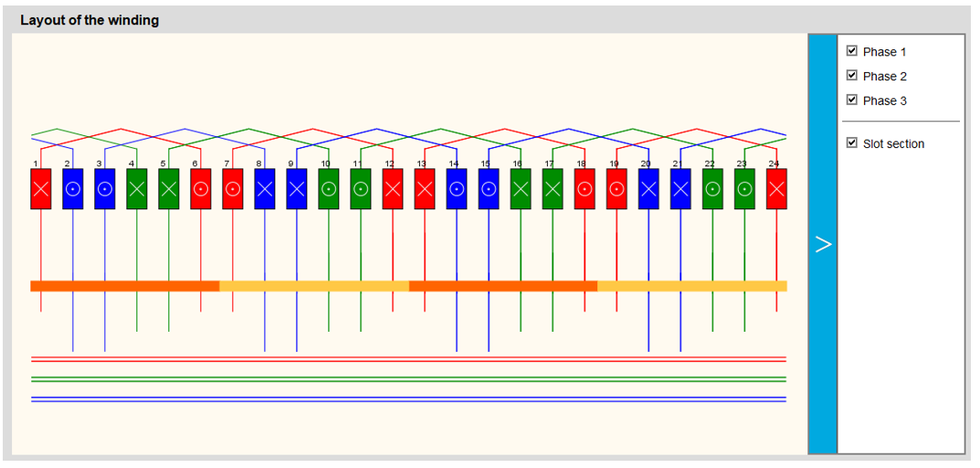Click the blue slot 15 dot box
Viewport: 980px width, 468px height.
pos(489,189)
